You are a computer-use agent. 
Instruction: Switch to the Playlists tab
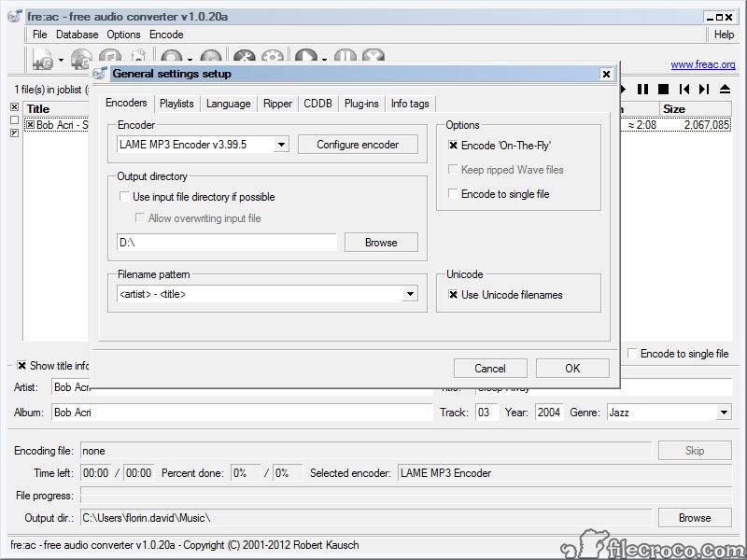(x=176, y=104)
